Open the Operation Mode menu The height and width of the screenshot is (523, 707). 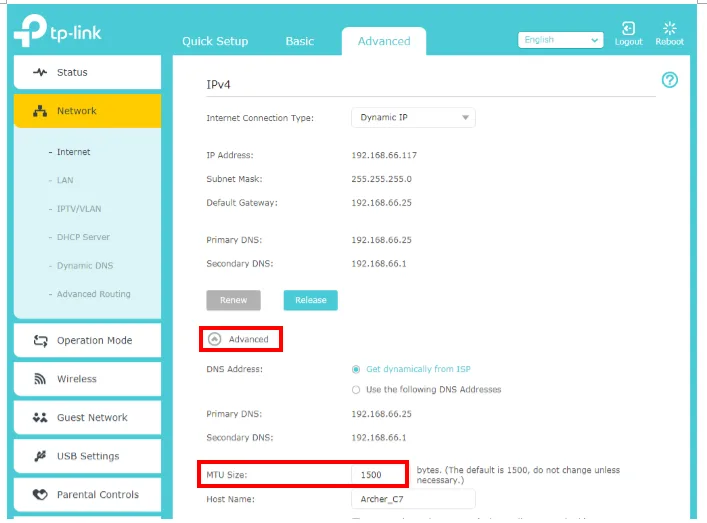(x=87, y=340)
